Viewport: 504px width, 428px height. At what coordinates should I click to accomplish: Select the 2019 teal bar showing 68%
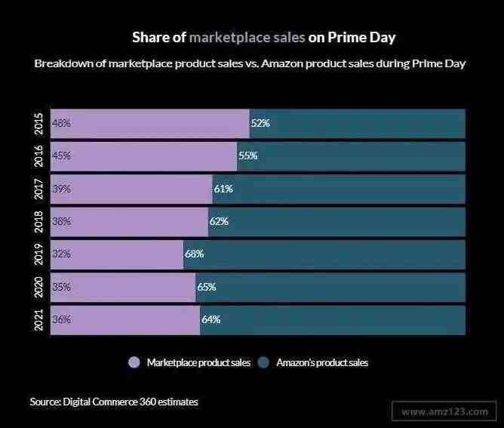click(324, 254)
